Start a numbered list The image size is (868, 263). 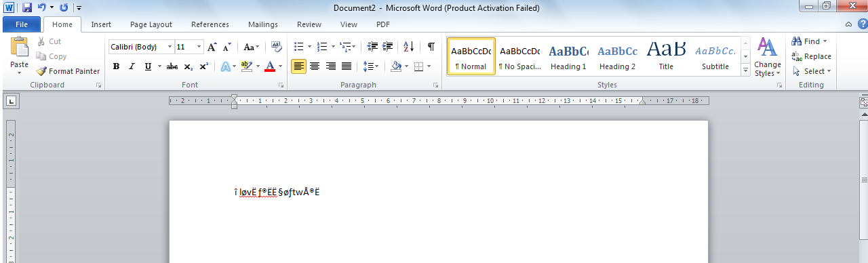(x=322, y=47)
